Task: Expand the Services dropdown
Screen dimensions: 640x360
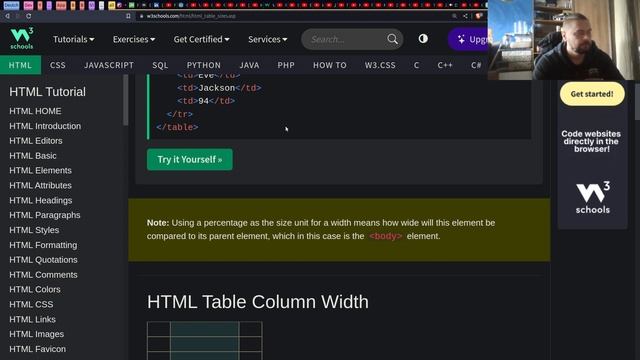Action: tap(267, 39)
